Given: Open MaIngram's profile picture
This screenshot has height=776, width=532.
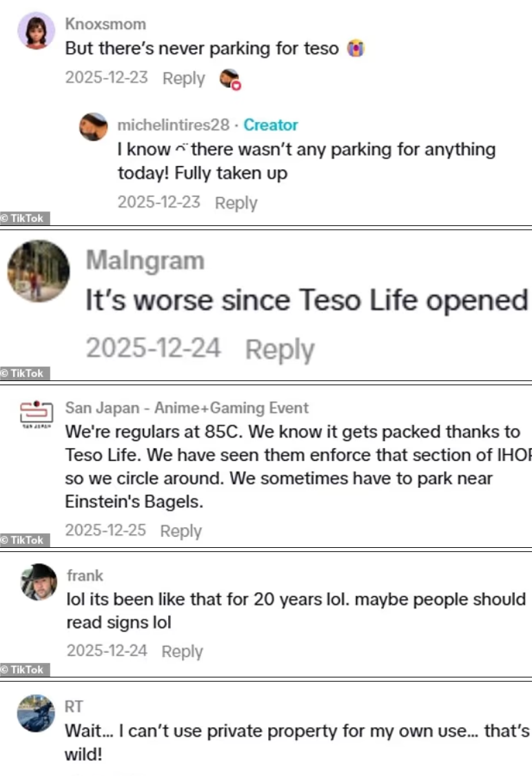Looking at the screenshot, I should pos(39,271).
